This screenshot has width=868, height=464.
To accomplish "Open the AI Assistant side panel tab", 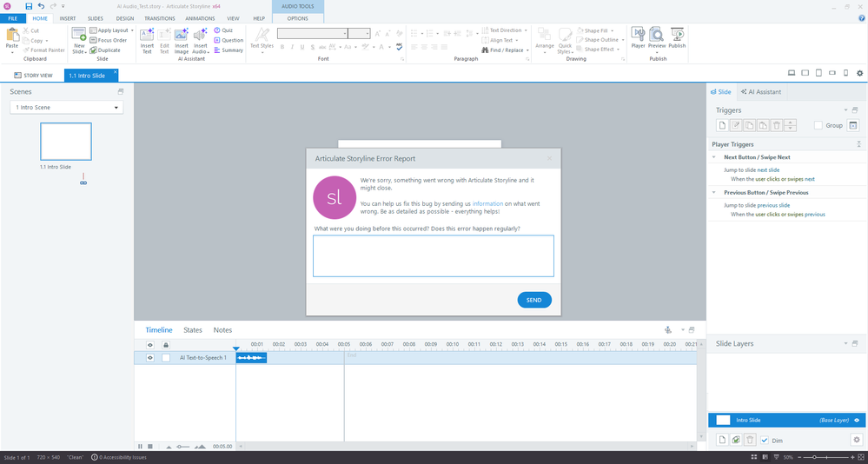I will (x=761, y=92).
